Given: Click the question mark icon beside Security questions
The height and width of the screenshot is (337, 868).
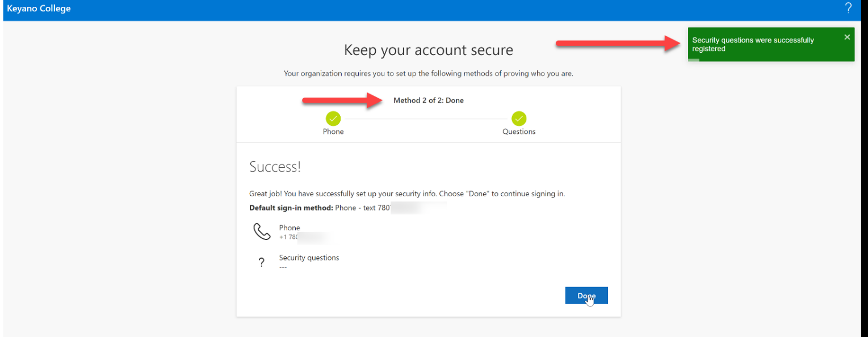Looking at the screenshot, I should [261, 262].
